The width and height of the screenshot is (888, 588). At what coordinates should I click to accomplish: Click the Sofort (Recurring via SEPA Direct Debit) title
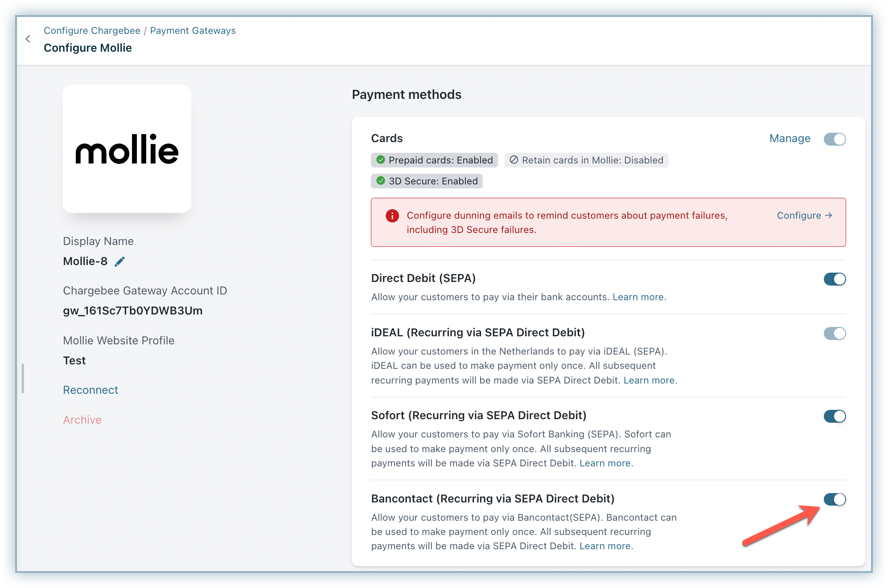[479, 416]
